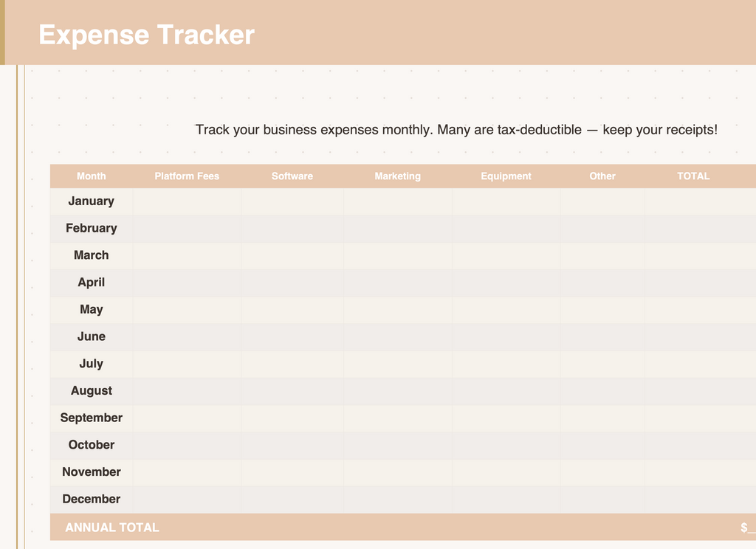
Task: Click the Software column header
Action: click(x=292, y=176)
